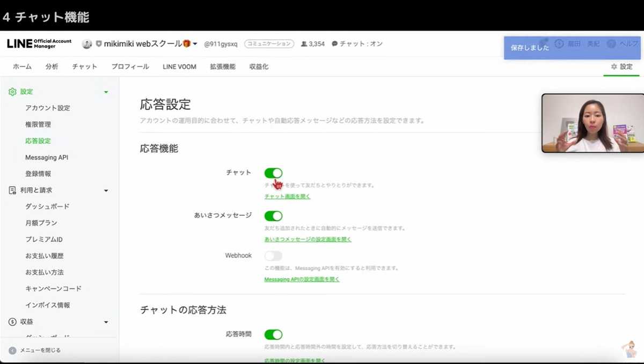Screen dimensions: 644x364
Task: Open 月額プラン in sidebar
Action: (41, 223)
